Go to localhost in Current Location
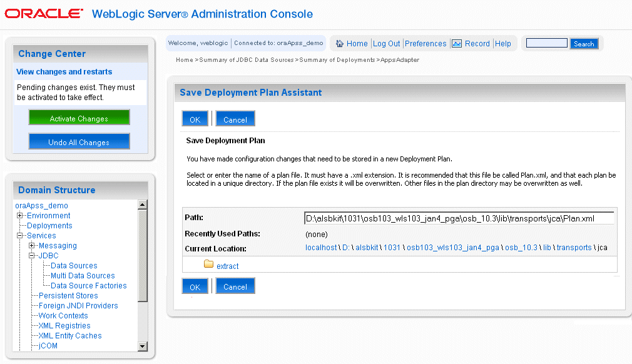Screen dimensions: 632x364 point(321,248)
